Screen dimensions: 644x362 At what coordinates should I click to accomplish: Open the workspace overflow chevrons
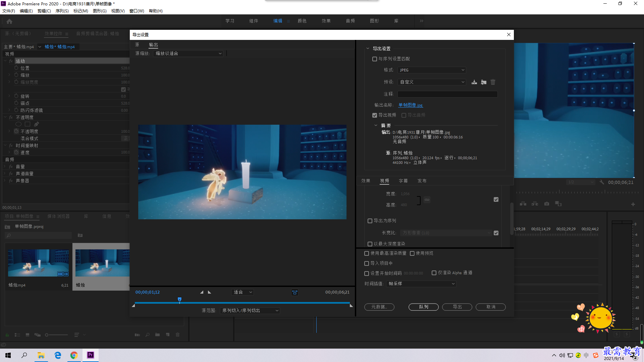421,21
